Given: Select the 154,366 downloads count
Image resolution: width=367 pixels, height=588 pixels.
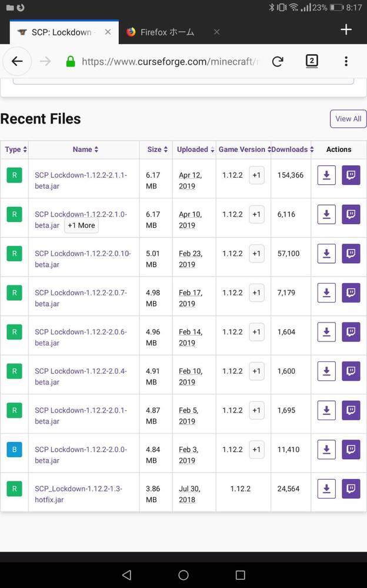Looking at the screenshot, I should click(291, 175).
